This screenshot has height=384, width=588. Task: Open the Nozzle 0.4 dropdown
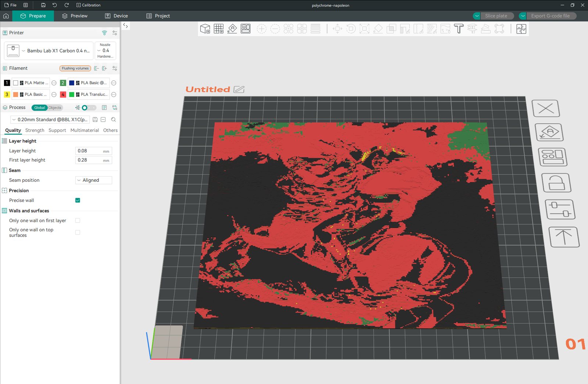coord(105,51)
